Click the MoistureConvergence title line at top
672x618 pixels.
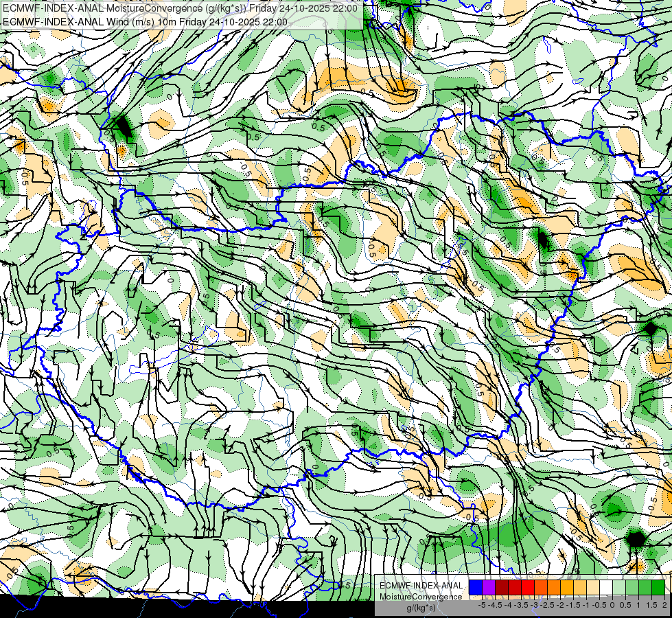[x=180, y=8]
